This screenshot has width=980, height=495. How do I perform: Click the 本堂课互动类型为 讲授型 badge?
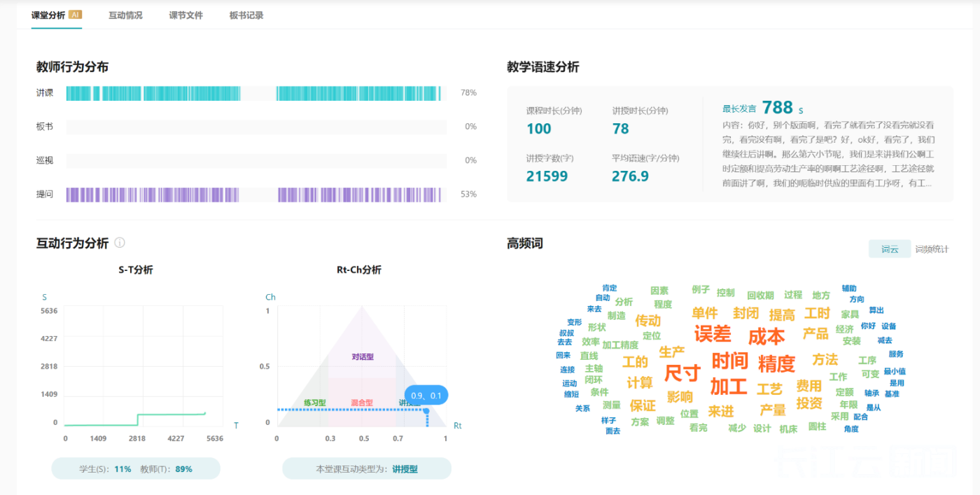point(367,469)
